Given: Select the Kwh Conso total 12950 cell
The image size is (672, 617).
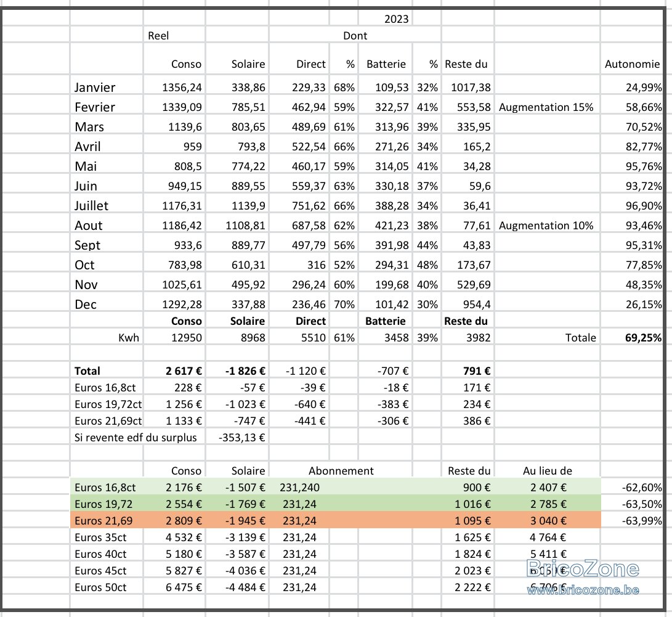Looking at the screenshot, I should coord(187,338).
